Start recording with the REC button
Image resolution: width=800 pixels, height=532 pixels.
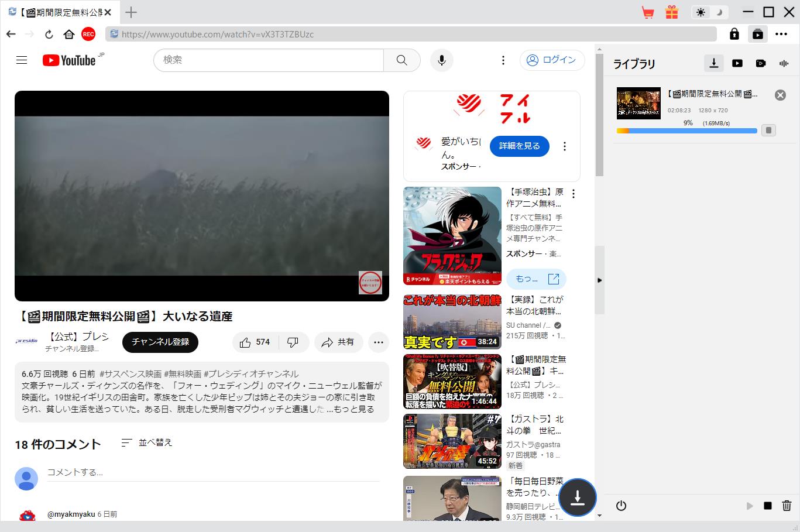[88, 34]
